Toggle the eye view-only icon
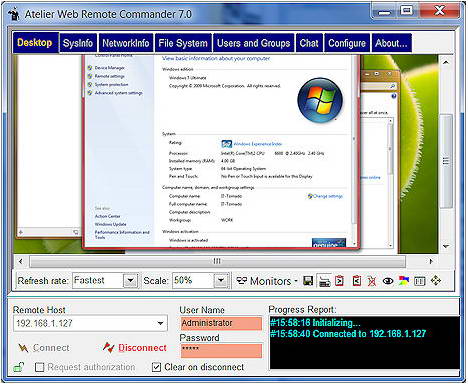 click(388, 281)
